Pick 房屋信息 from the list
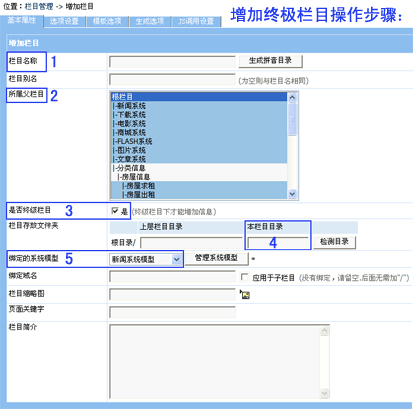The image size is (414, 409). click(x=199, y=177)
